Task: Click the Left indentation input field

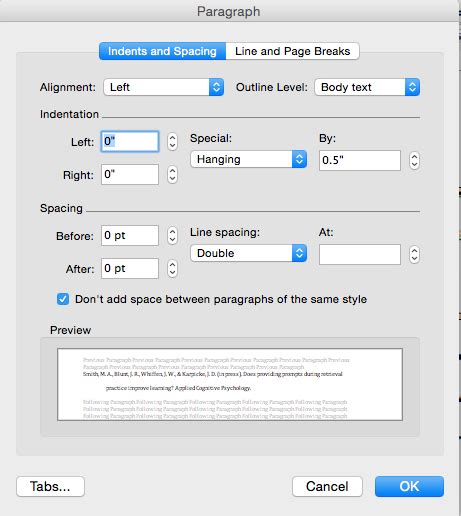Action: coord(130,141)
